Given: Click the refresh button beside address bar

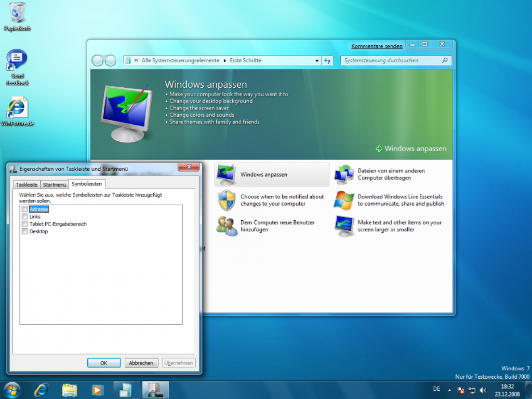Looking at the screenshot, I should (x=328, y=61).
